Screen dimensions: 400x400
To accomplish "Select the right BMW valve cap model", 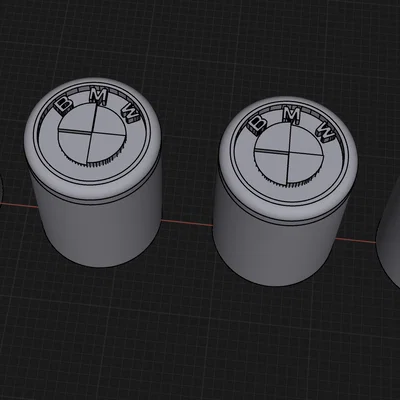I will 286,192.
